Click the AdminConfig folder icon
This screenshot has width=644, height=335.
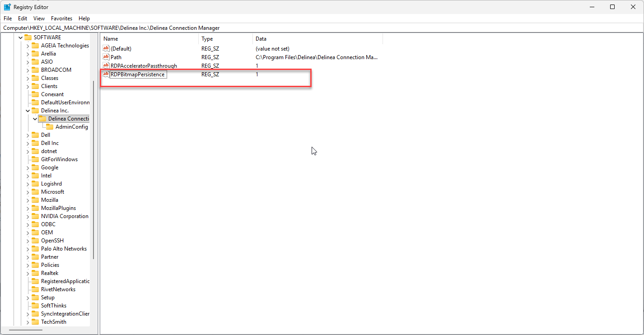50,127
